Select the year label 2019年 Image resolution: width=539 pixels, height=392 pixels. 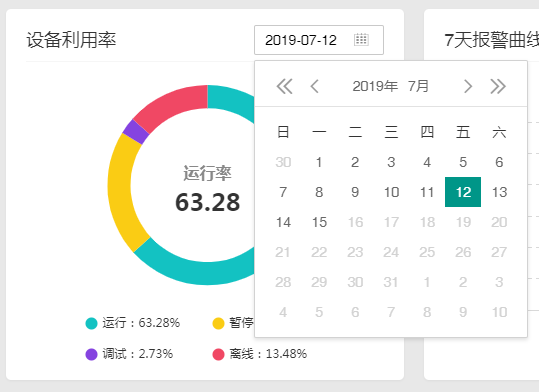pyautogui.click(x=375, y=86)
